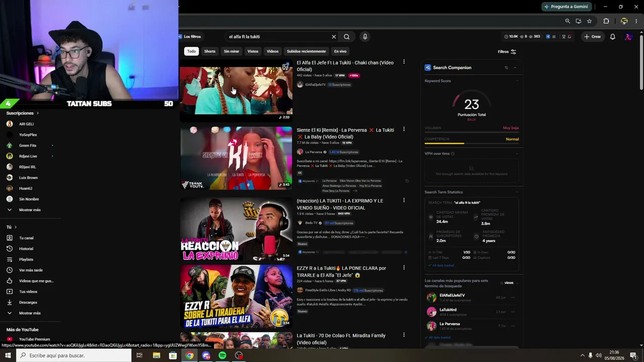Image resolution: width=644 pixels, height=362 pixels.
Task: Open Badu TV channel link
Action: [311, 223]
